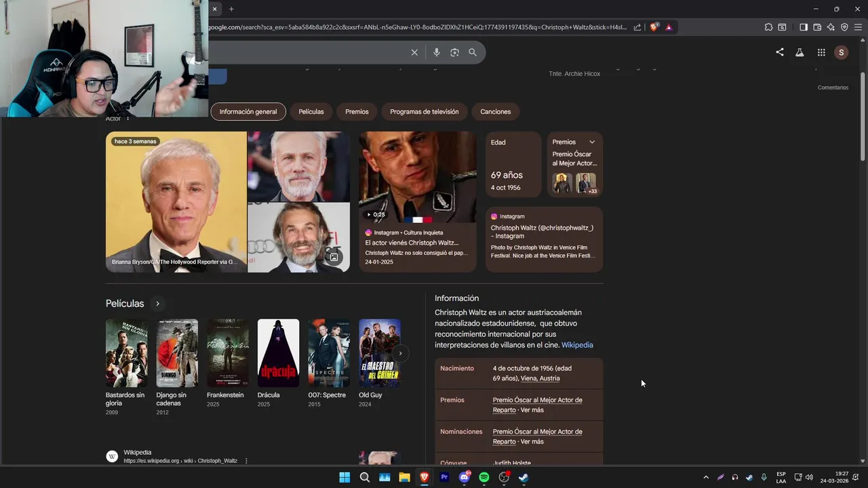Open File Explorer from the taskbar
Viewport: 868px width, 488px height.
coord(404,477)
